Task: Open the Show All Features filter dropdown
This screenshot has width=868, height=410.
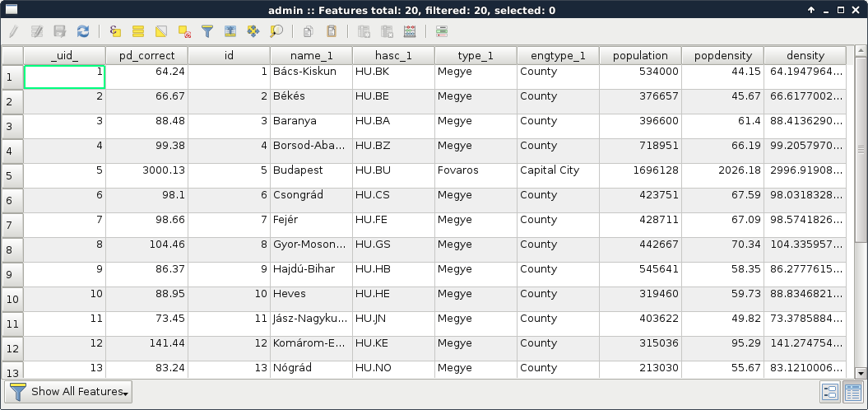Action: [68, 392]
